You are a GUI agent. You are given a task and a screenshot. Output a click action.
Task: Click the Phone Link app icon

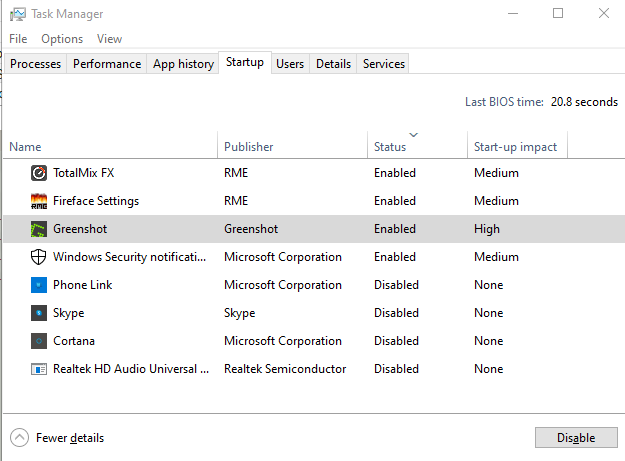[39, 285]
